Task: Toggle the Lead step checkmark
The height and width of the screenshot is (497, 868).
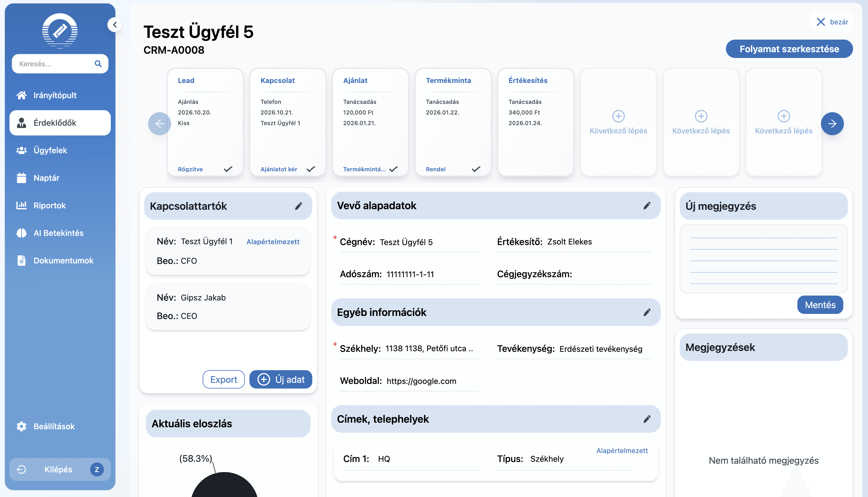Action: pos(228,169)
